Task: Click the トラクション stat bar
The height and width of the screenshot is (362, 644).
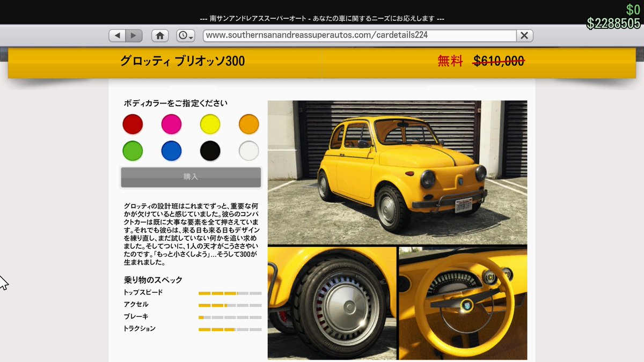Action: click(230, 329)
